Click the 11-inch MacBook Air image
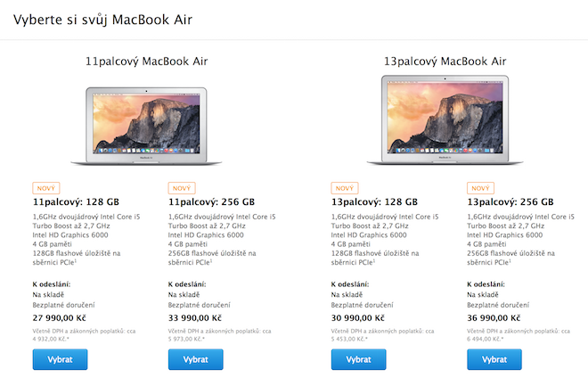The height and width of the screenshot is (386, 588). pyautogui.click(x=146, y=125)
